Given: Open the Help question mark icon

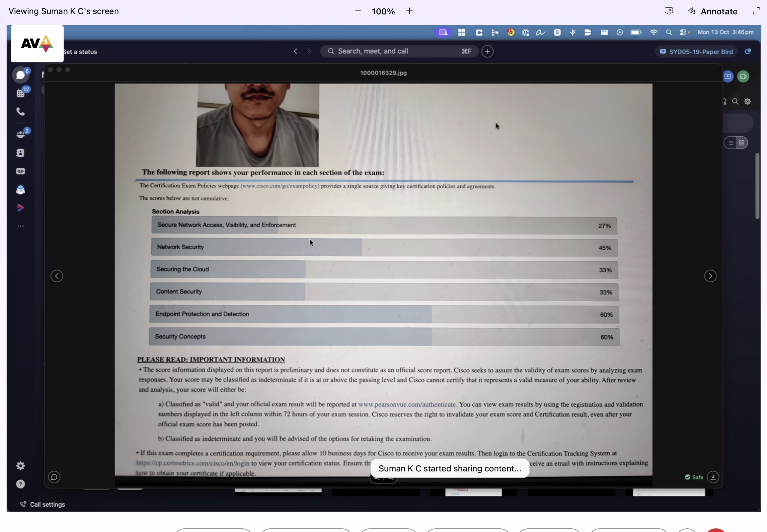Looking at the screenshot, I should click(x=20, y=484).
